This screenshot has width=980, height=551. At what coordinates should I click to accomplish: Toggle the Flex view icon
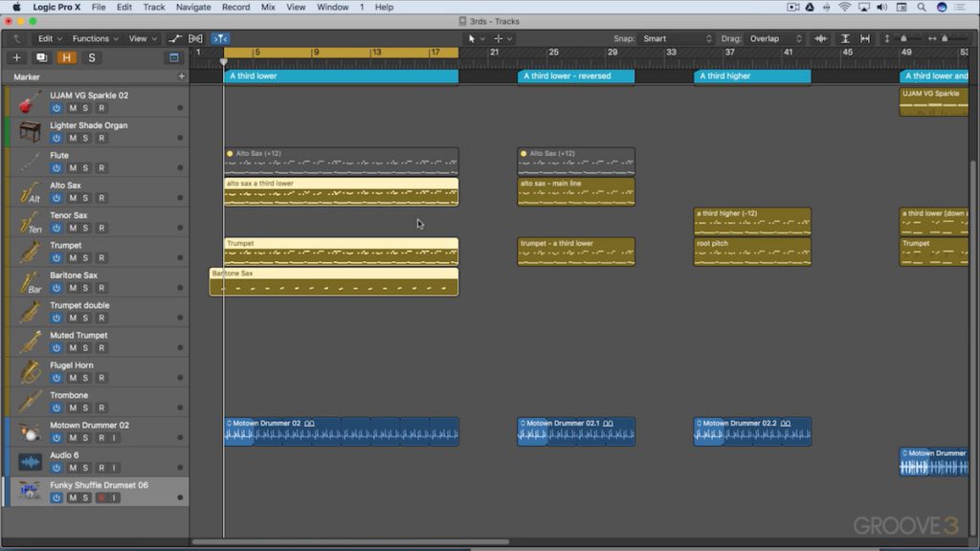click(x=195, y=38)
